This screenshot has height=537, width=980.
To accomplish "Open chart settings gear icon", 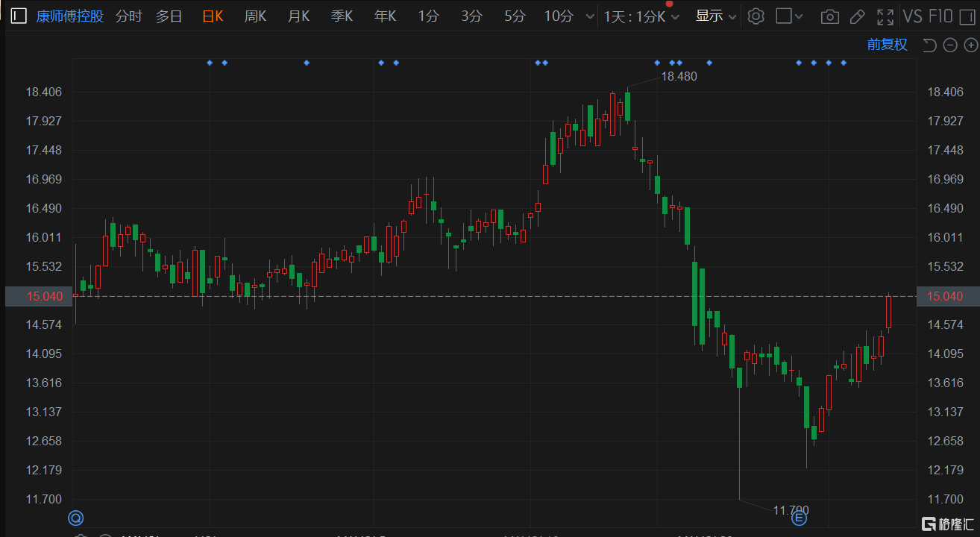I will 756,16.
